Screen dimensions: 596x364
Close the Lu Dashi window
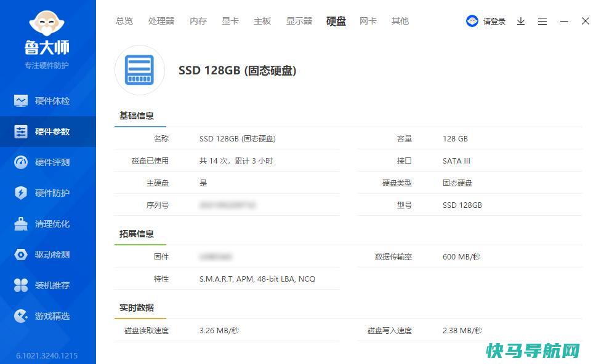pyautogui.click(x=586, y=21)
